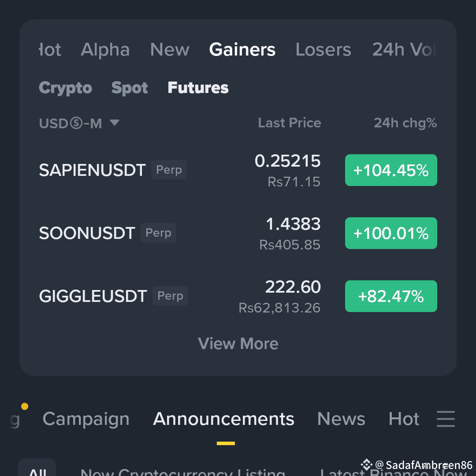Select the 24h Vol tab
Screen dimensions: 476x476
pyautogui.click(x=404, y=49)
